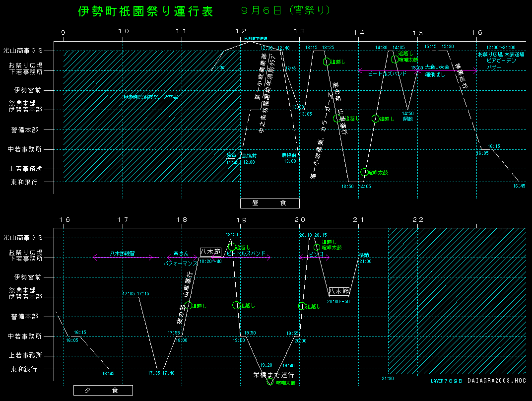
Task: Click the 大食い大会 event label
Action: click(437, 67)
